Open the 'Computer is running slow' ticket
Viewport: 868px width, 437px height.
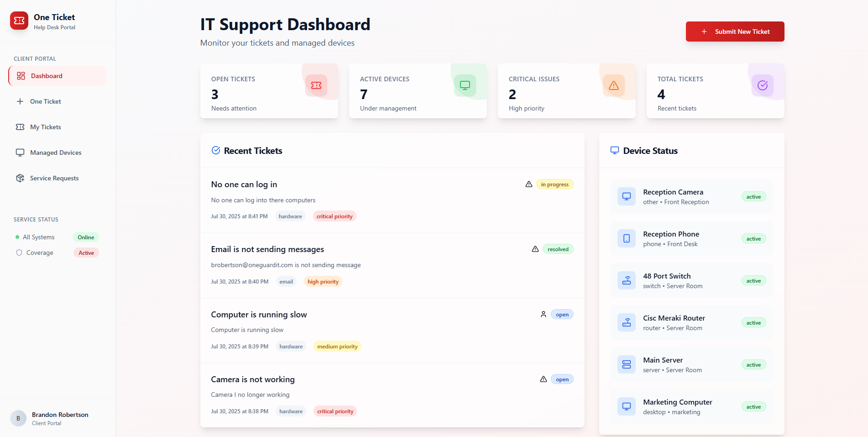click(392, 330)
